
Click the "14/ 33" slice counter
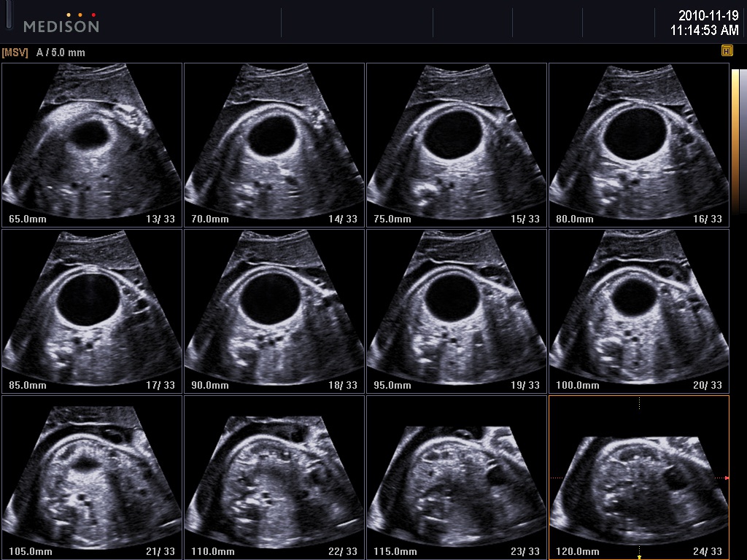[x=343, y=219]
